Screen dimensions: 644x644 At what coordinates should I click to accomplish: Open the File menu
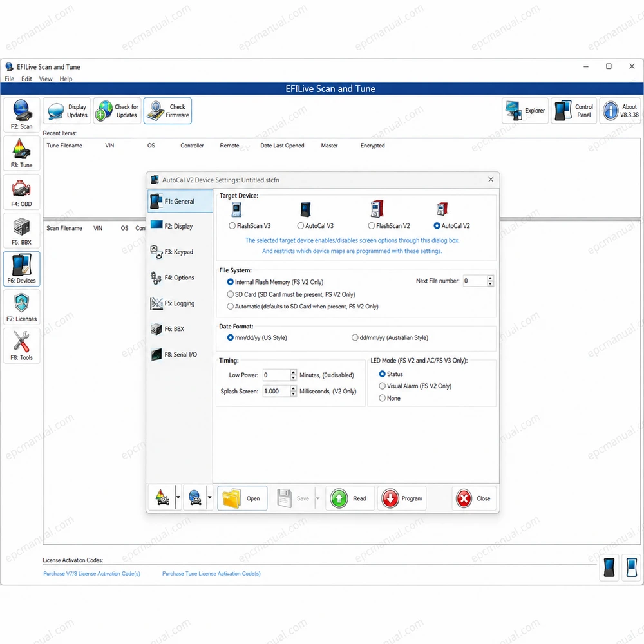point(10,79)
